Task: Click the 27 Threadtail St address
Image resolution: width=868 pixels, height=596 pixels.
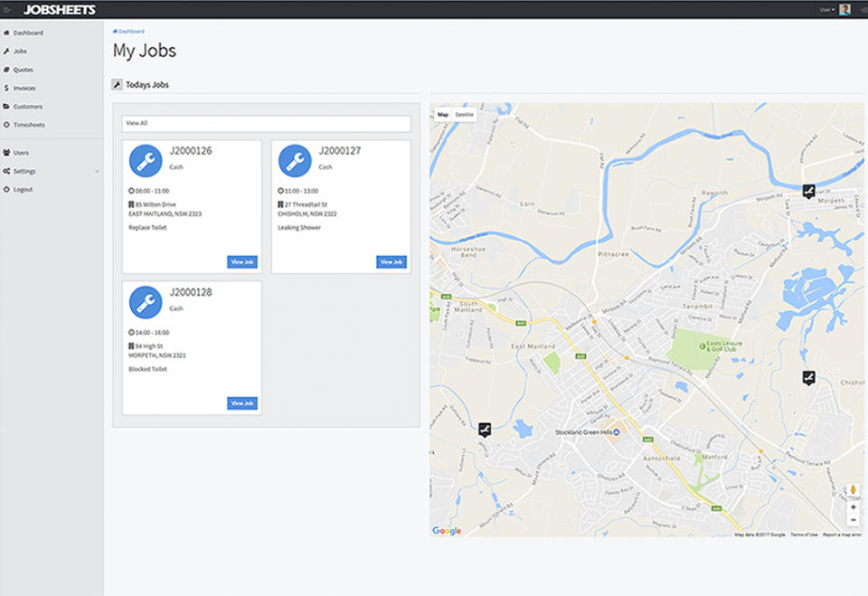Action: coord(307,205)
